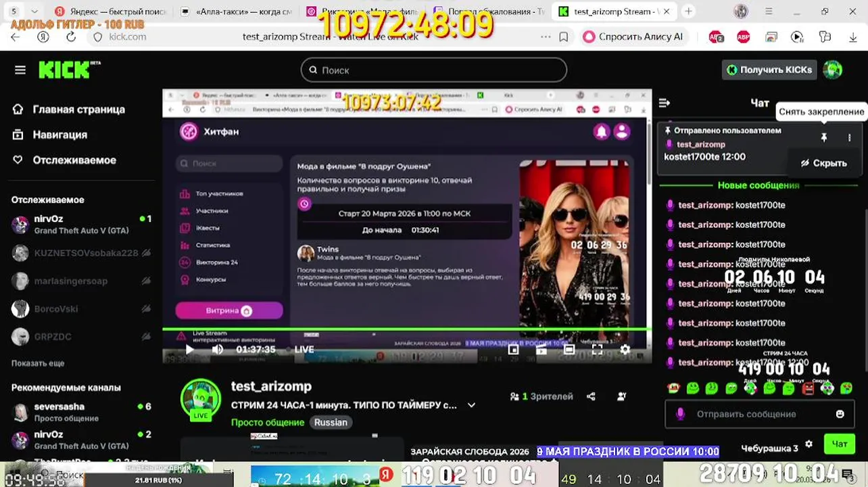Expand the browser tab list dropdown
868x487 pixels.
coord(34,11)
